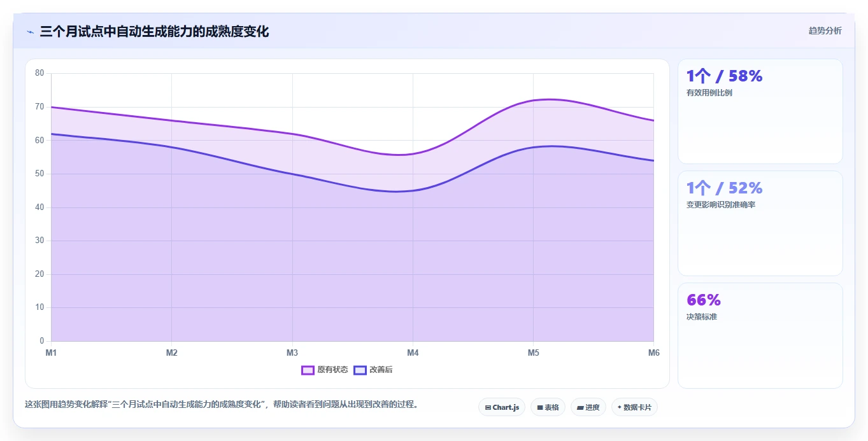Click the 66% value

704,300
